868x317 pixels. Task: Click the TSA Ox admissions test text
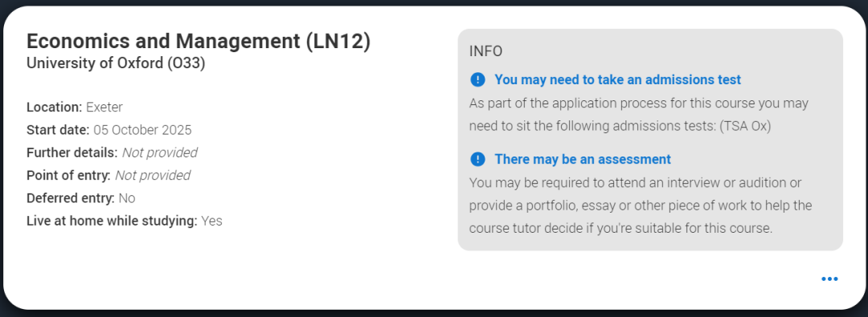[745, 126]
